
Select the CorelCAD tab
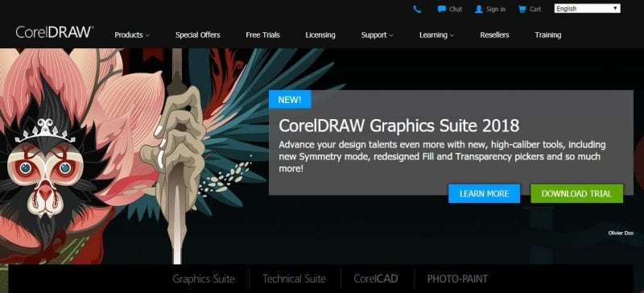click(376, 279)
